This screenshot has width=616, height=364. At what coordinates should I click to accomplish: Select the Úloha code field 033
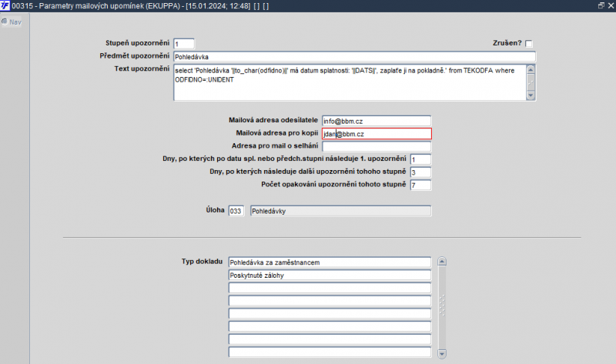tap(236, 211)
